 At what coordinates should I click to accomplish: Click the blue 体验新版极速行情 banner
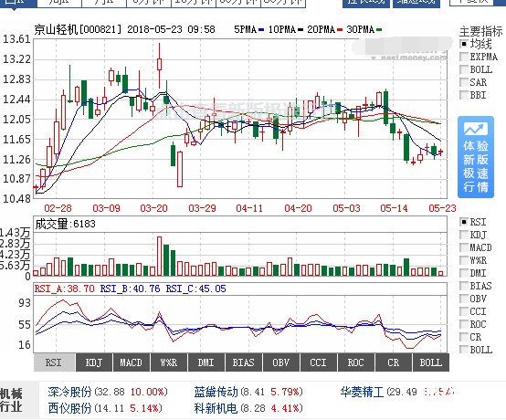pos(476,157)
